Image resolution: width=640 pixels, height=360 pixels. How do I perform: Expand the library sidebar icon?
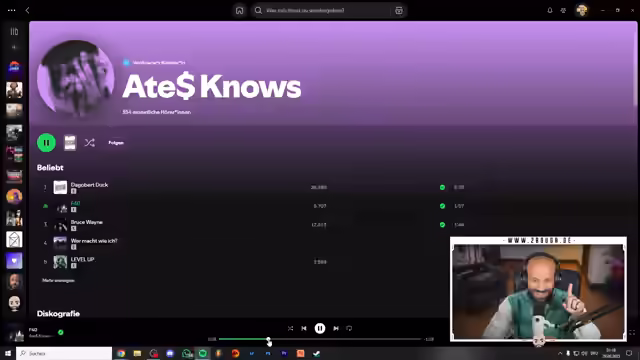click(14, 31)
